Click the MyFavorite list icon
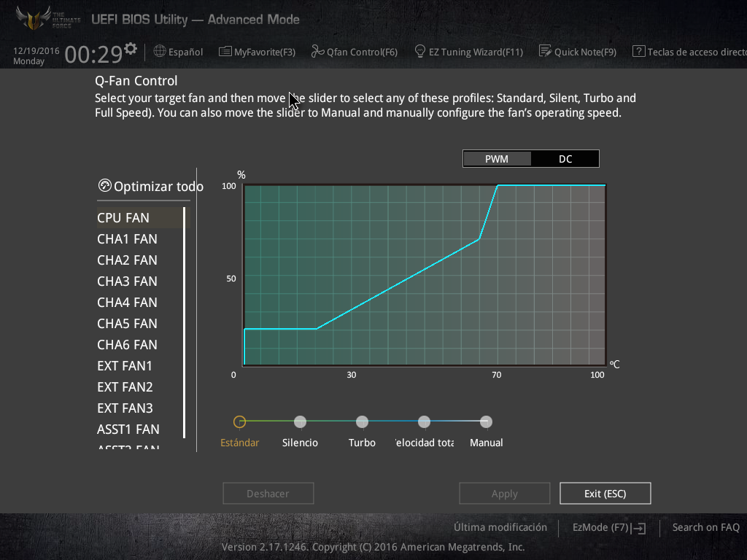Screen dimensions: 747x560 [x=225, y=51]
